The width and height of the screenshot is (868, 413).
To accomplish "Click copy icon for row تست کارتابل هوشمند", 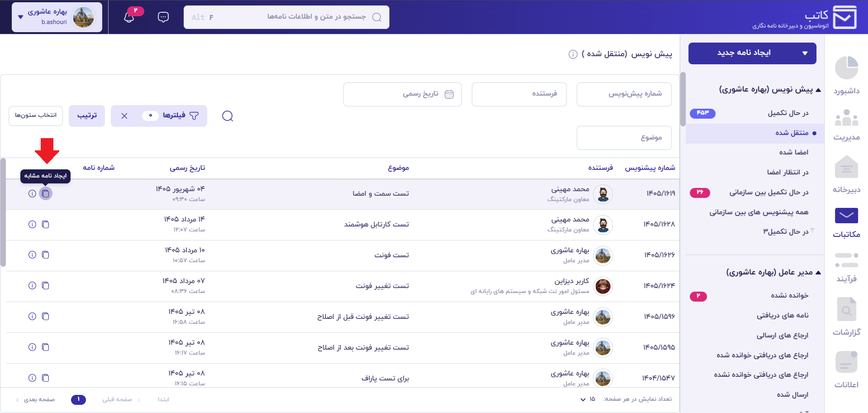I will [x=45, y=224].
